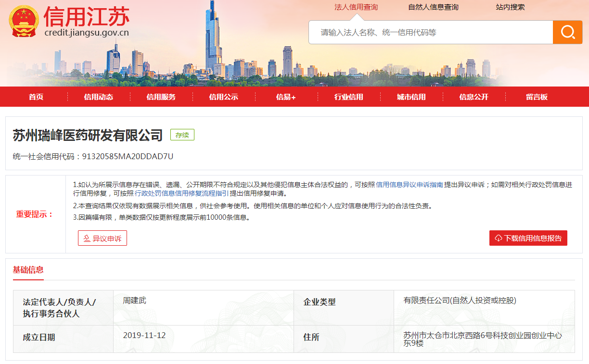Click the 企业类型 header cell
Viewport: 589px width, 364px height.
(344, 308)
